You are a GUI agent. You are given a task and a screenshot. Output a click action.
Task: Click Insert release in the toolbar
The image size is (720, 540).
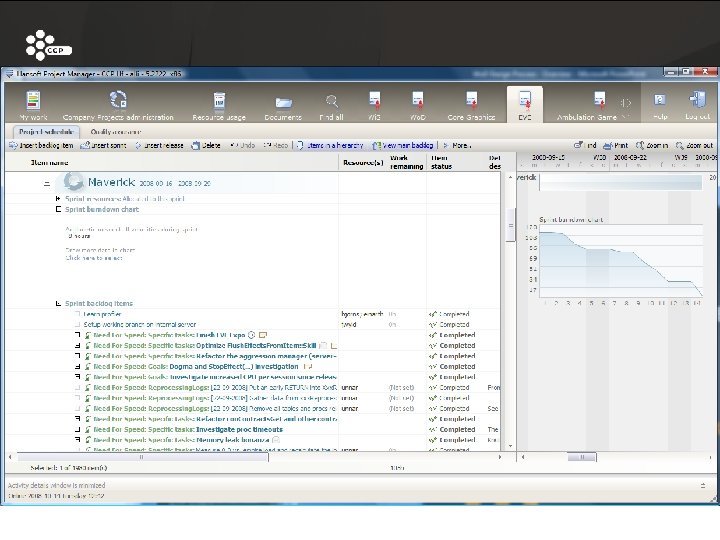159,146
